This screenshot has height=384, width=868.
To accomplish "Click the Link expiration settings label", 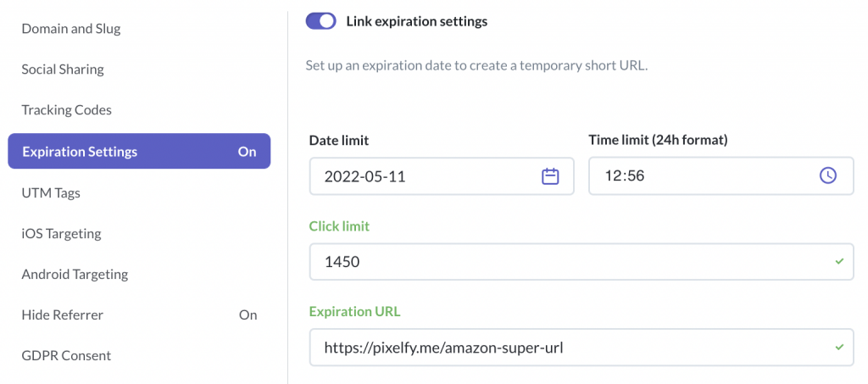I will tap(417, 21).
